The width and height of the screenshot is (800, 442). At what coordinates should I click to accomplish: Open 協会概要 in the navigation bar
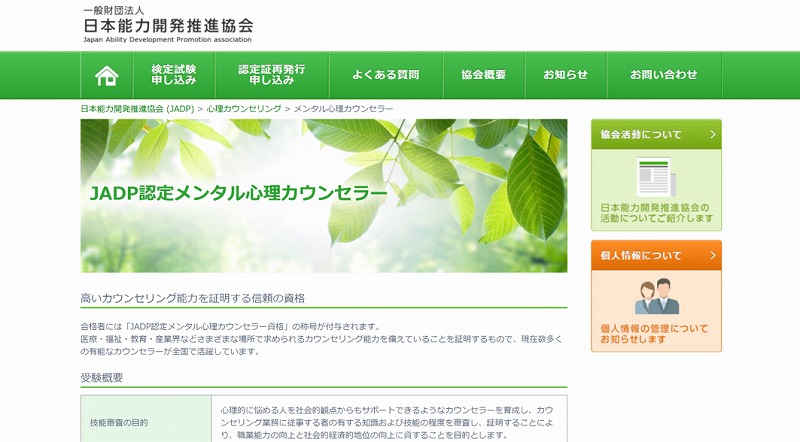(x=484, y=75)
